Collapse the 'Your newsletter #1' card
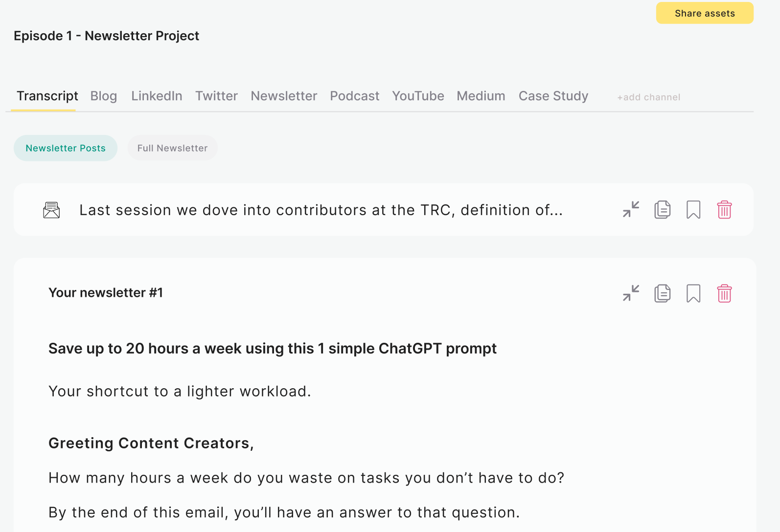 pos(631,293)
